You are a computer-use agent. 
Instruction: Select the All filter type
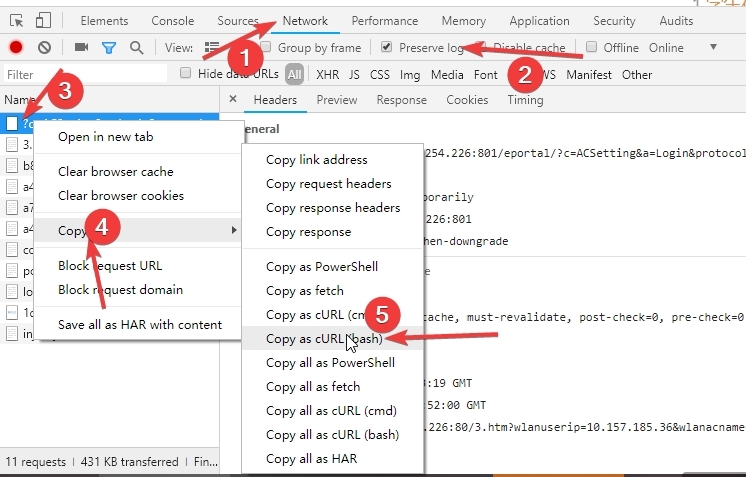(x=294, y=75)
